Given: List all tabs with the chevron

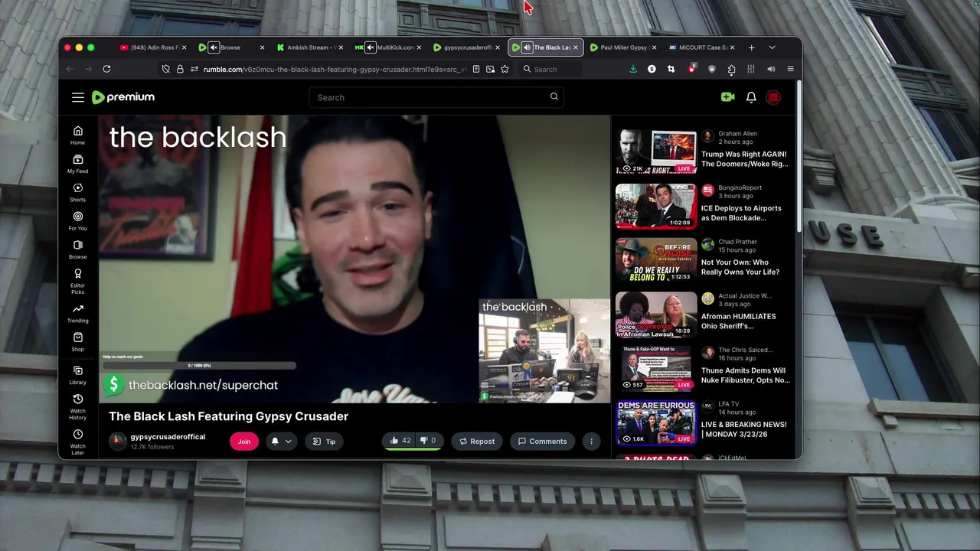Looking at the screenshot, I should coord(772,47).
